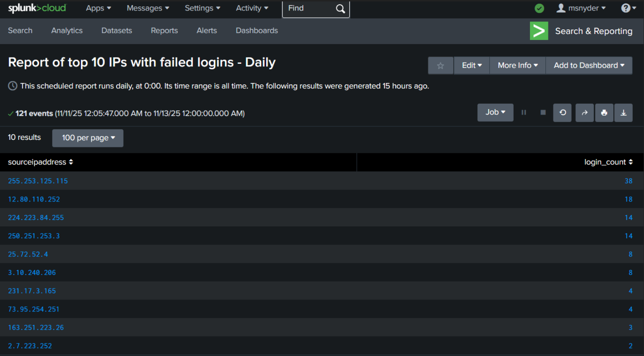Viewport: 644px width, 356px height.
Task: Click the stop job icon
Action: pos(543,113)
